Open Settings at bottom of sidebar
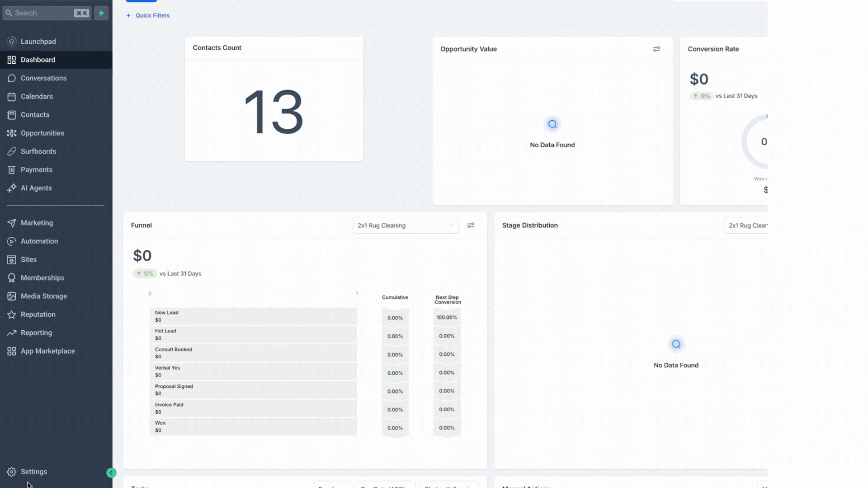Image resolution: width=868 pixels, height=488 pixels. tap(33, 472)
